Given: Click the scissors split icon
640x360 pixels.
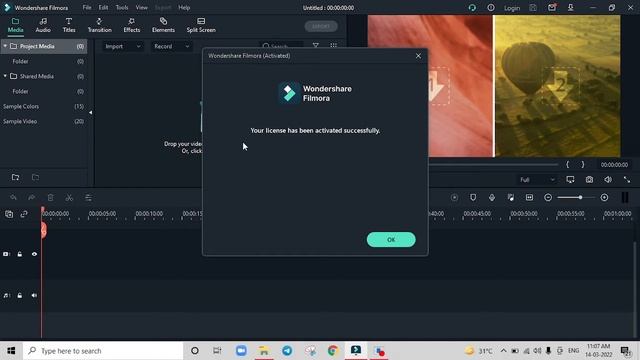Looking at the screenshot, I should (x=69, y=198).
